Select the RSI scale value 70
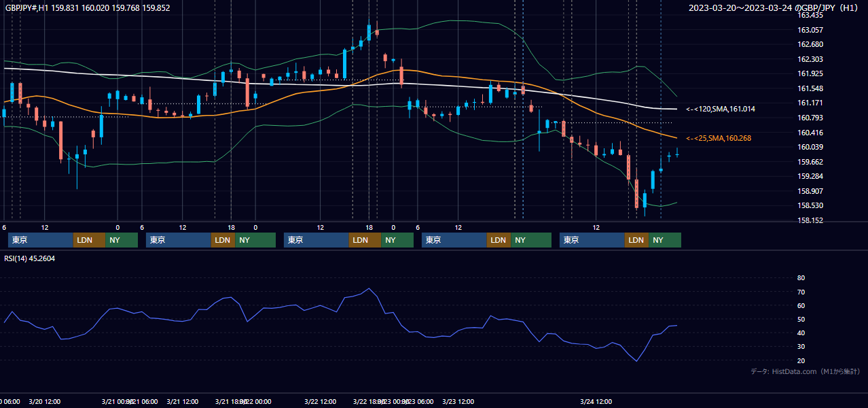Image resolution: width=868 pixels, height=408 pixels. [x=801, y=292]
